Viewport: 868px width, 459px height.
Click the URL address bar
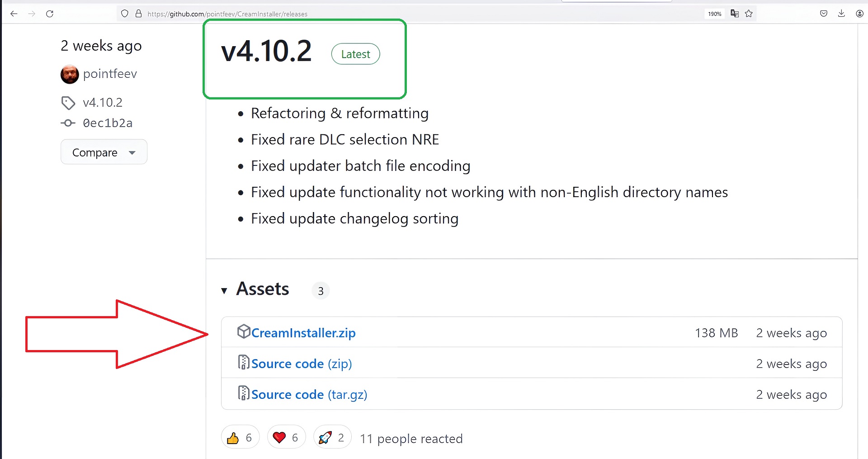click(x=407, y=14)
